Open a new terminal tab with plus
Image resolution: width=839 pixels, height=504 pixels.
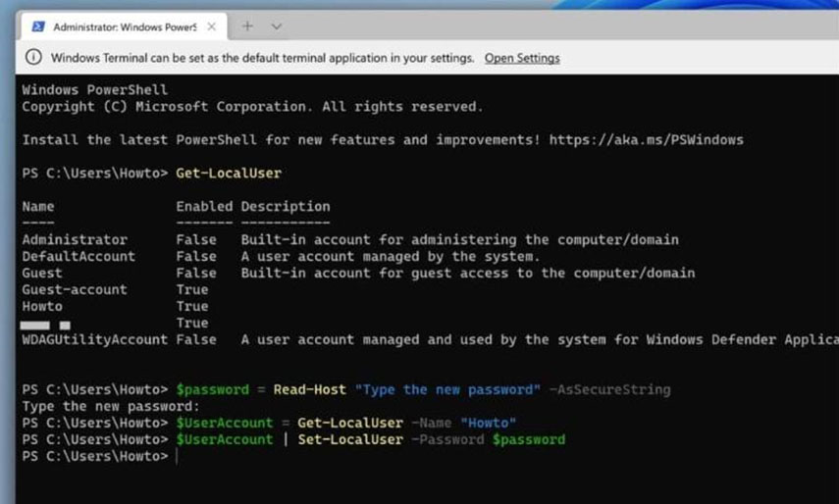pos(247,26)
